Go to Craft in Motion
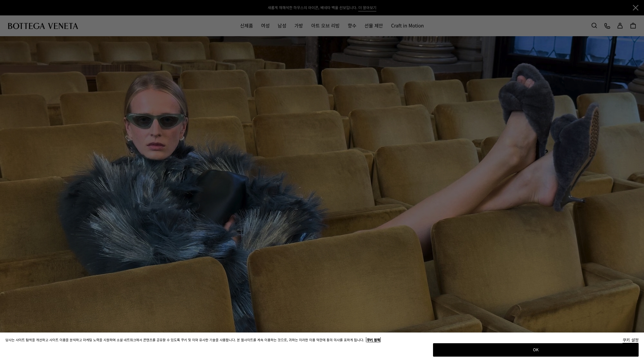Image resolution: width=644 pixels, height=362 pixels. (407, 26)
